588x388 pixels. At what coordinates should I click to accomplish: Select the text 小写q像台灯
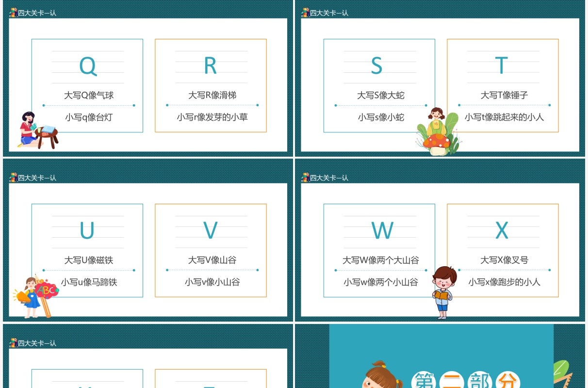(x=89, y=117)
